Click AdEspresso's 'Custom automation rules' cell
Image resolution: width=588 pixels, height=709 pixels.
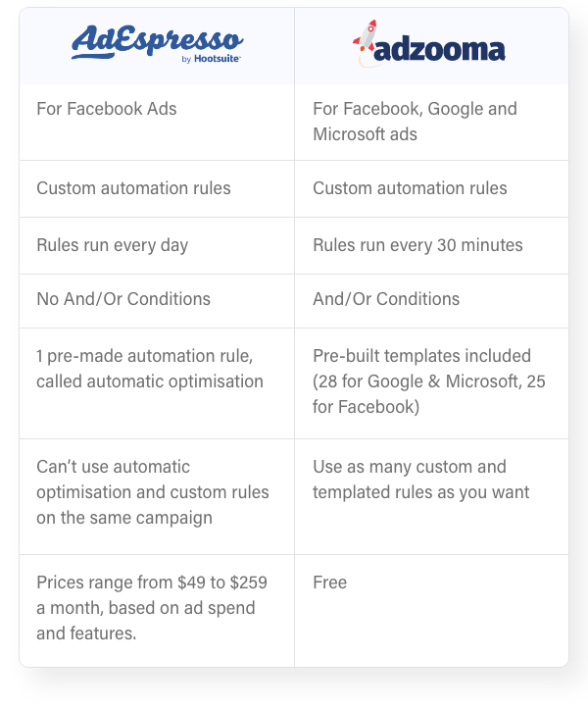tap(157, 188)
